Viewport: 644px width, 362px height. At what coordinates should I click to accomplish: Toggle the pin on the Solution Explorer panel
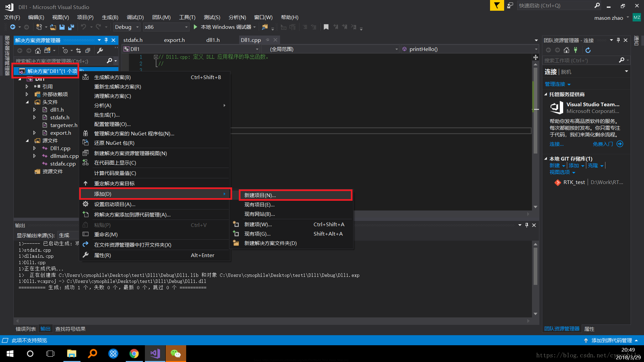(x=106, y=40)
